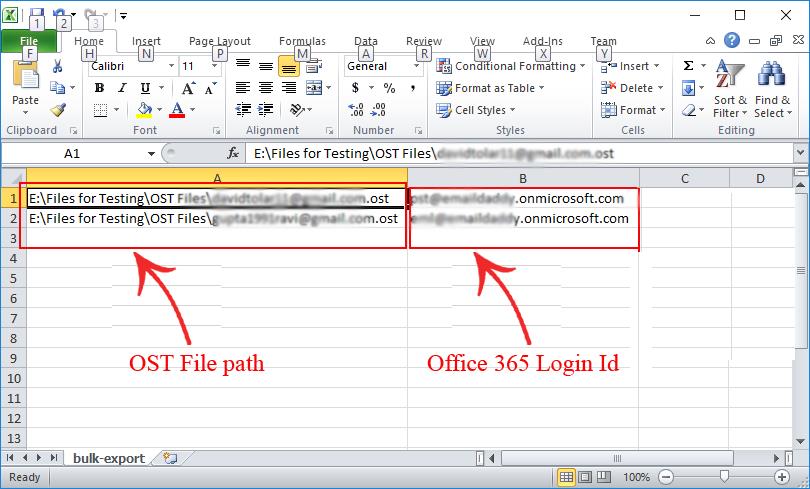Switch to the Insert tab
Image resolution: width=810 pixels, height=489 pixels.
pos(146,41)
